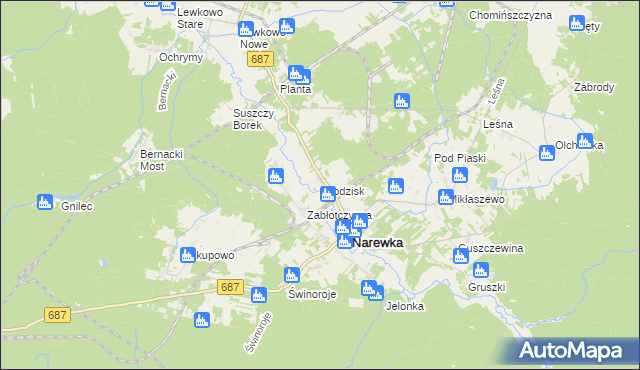This screenshot has width=640, height=370.
Task: Select the factory icon at Świnoroje
Action: pyautogui.click(x=292, y=275)
